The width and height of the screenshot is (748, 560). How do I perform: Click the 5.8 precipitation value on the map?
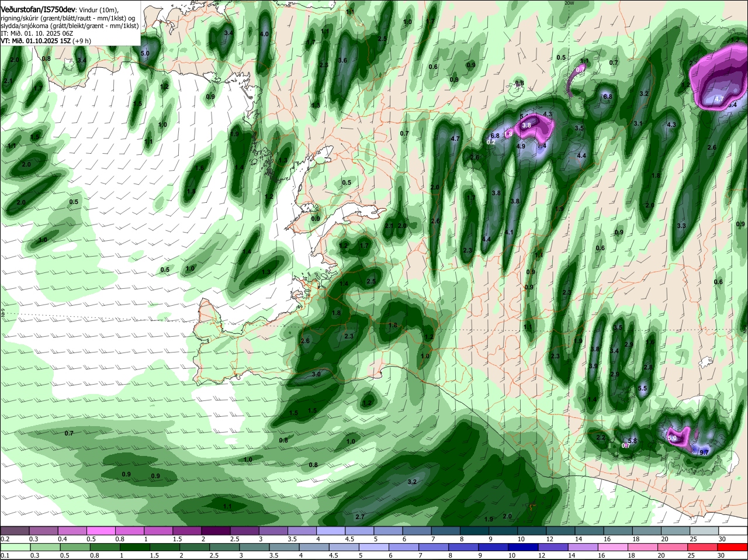(x=632, y=441)
